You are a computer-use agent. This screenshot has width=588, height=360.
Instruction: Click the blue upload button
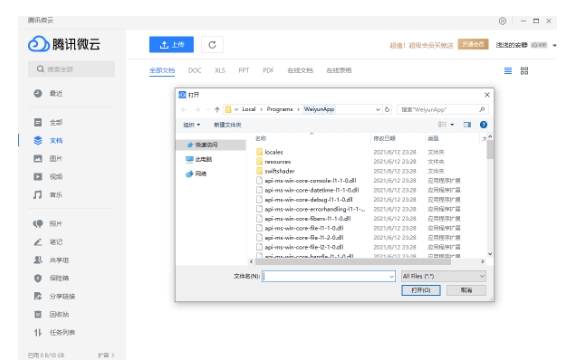pyautogui.click(x=171, y=45)
